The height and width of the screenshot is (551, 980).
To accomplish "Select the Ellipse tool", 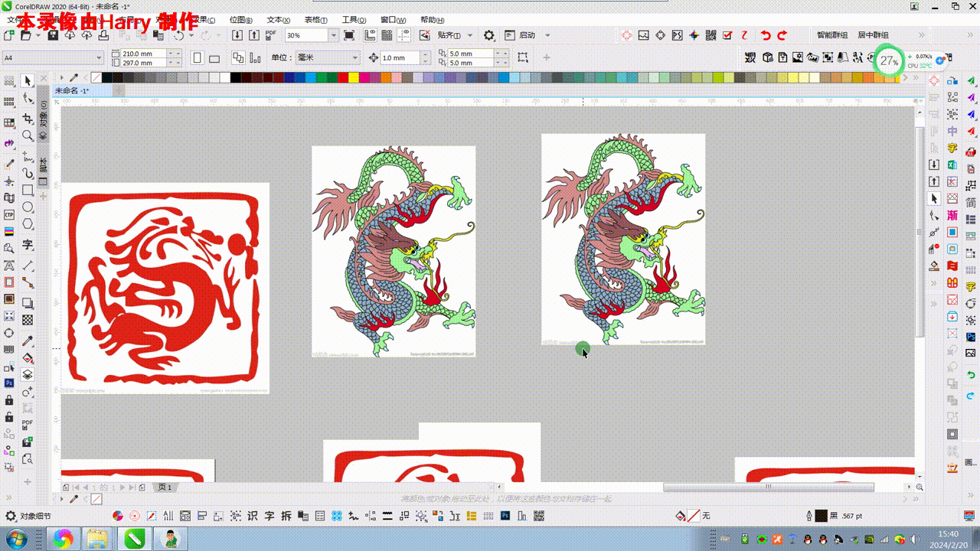I will click(28, 207).
